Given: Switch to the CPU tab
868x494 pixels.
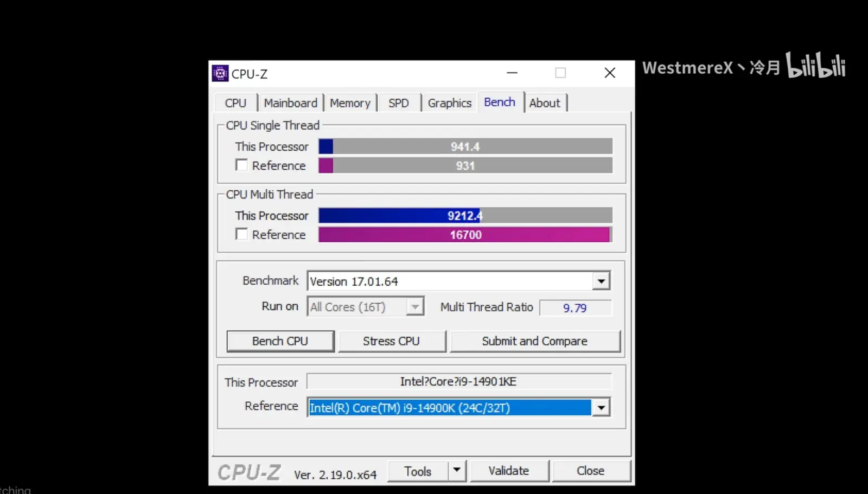Looking at the screenshot, I should click(235, 103).
